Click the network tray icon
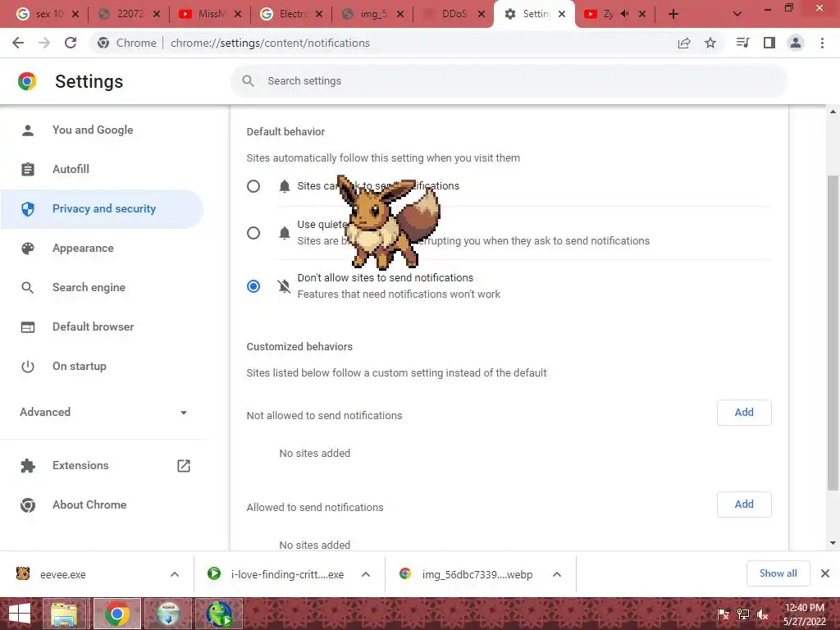840x630 pixels. click(743, 614)
